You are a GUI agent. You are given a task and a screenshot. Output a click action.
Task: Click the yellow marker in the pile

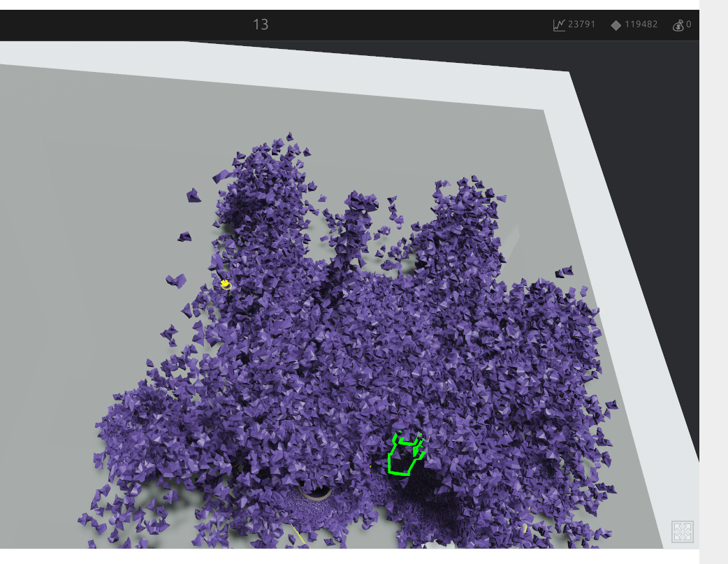(226, 284)
